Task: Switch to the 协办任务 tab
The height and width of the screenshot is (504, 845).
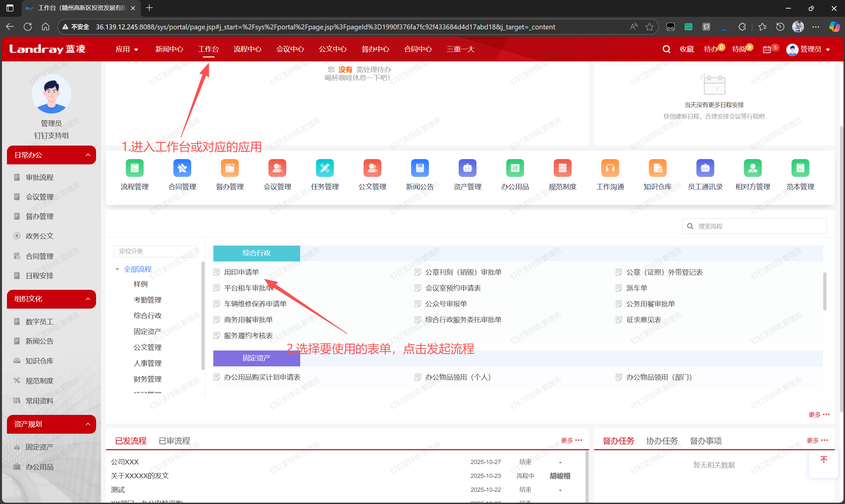Action: coord(661,441)
